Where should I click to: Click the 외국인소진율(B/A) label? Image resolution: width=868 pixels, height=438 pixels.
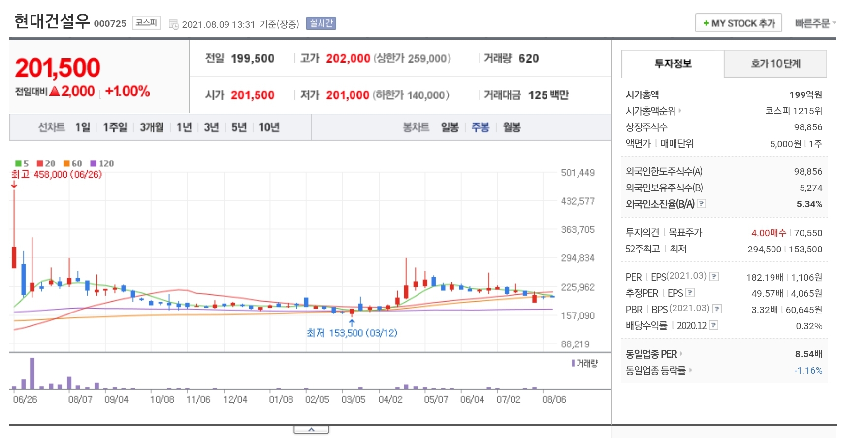coord(660,204)
